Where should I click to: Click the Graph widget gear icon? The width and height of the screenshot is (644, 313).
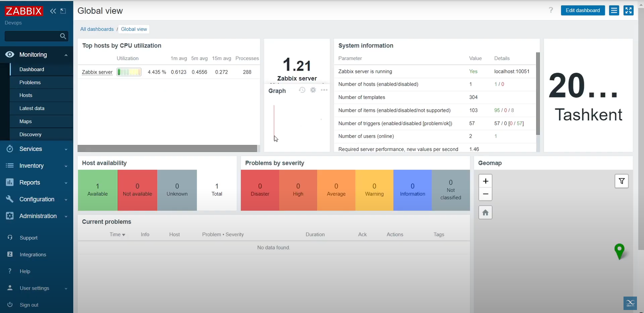[x=313, y=90]
